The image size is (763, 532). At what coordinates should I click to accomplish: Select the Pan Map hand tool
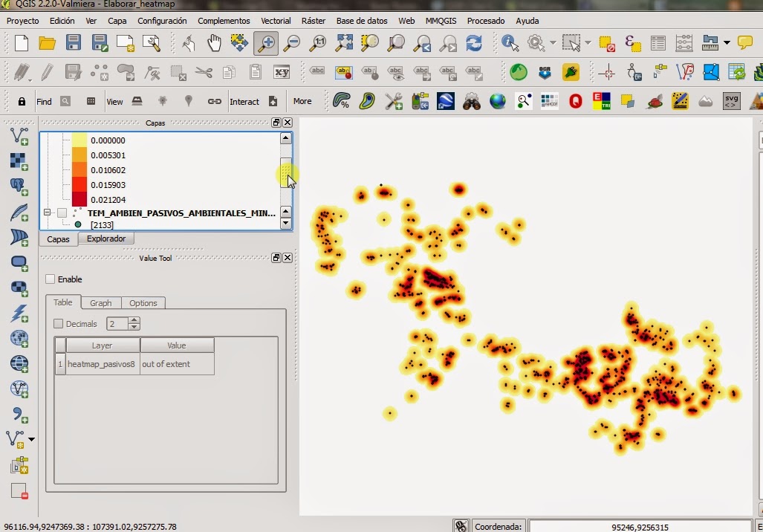(x=214, y=43)
